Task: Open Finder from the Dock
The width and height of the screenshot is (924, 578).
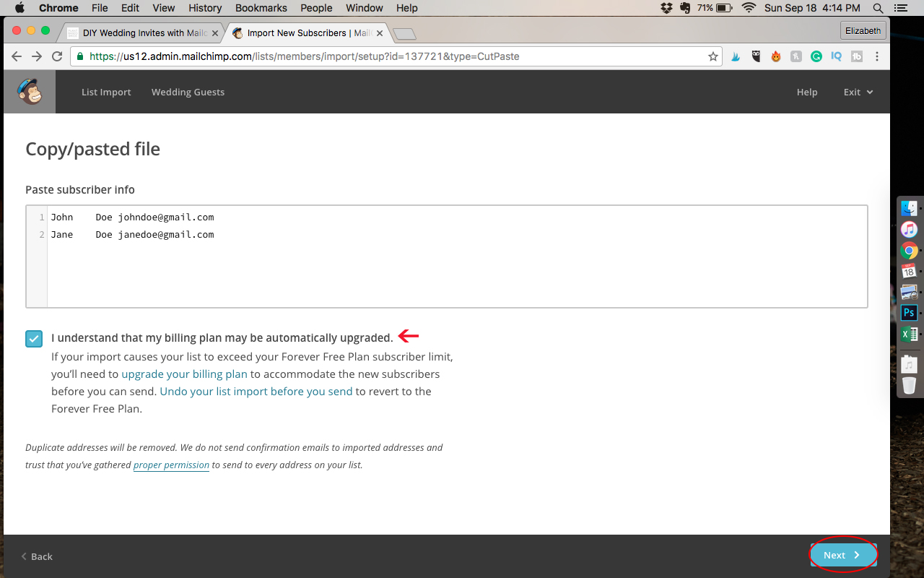Action: click(x=909, y=208)
